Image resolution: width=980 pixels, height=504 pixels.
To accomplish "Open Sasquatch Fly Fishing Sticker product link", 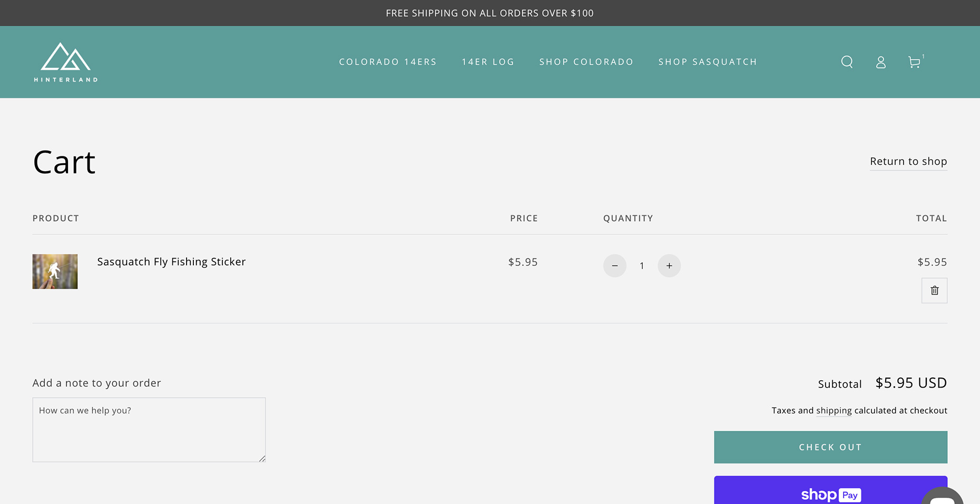I will pos(171,262).
